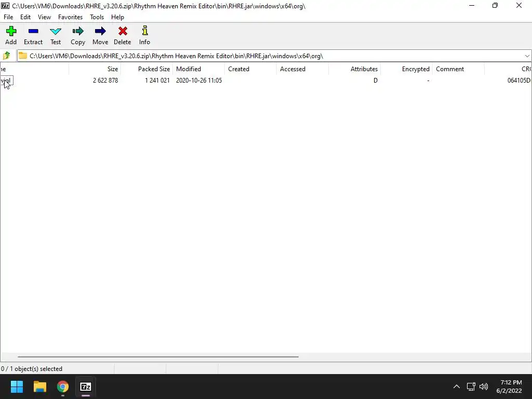Click the CRC value 064105D

(519, 81)
